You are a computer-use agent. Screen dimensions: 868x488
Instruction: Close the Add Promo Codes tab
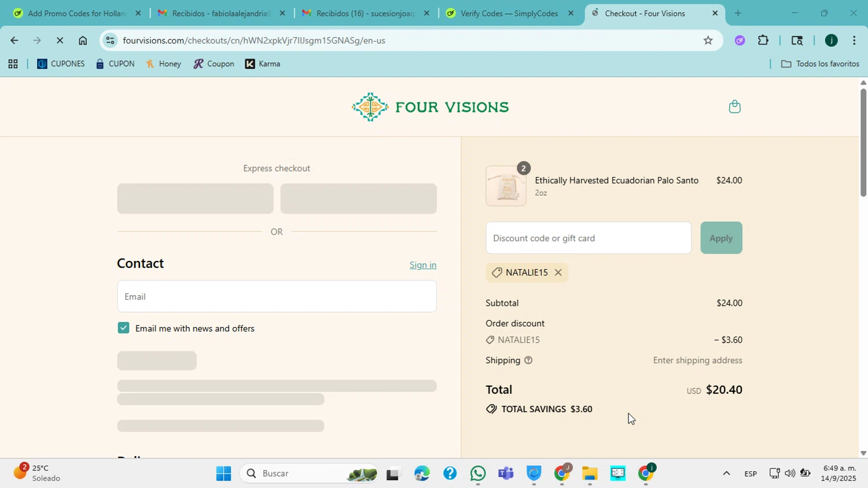[x=138, y=13]
